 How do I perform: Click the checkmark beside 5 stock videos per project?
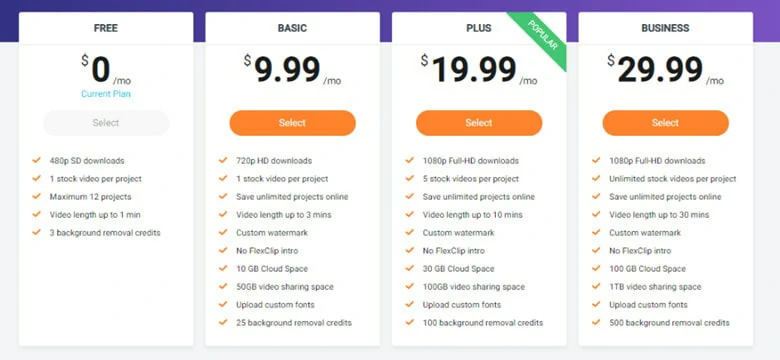409,178
